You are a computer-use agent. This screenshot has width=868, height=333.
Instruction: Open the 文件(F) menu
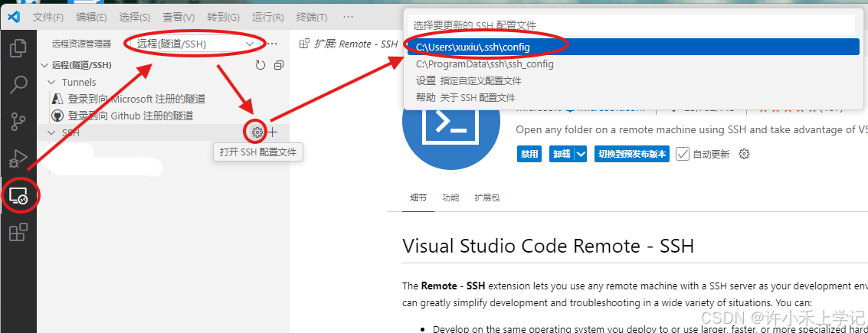pyautogui.click(x=48, y=17)
